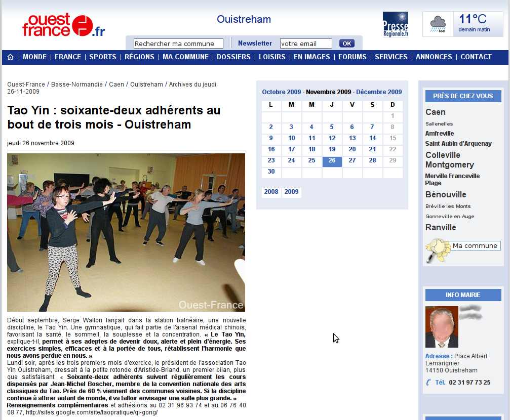
Task: Open nearby commune Bénouville
Action: (446, 194)
